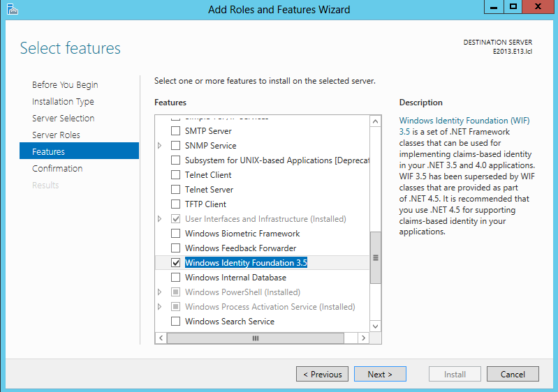This screenshot has width=558, height=392.
Task: Check Windows Internal Database checkbox
Action: point(175,277)
